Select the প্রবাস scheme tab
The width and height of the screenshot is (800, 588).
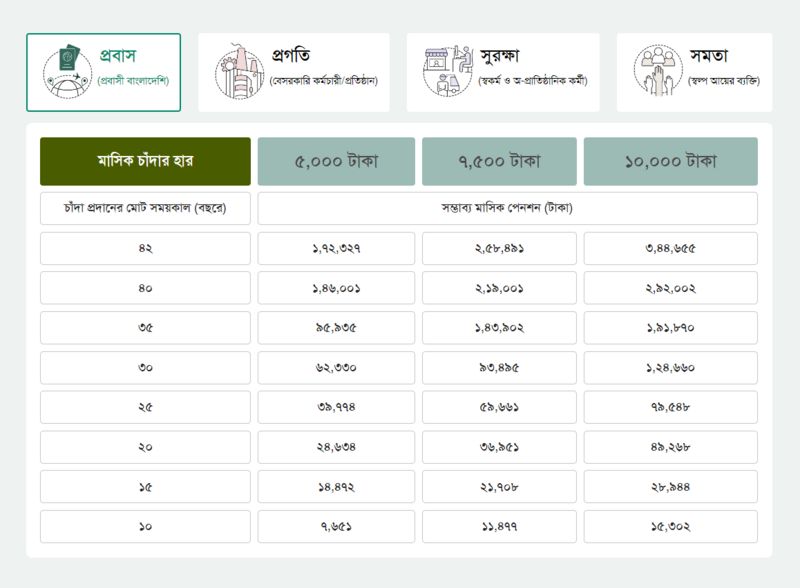[x=104, y=72]
